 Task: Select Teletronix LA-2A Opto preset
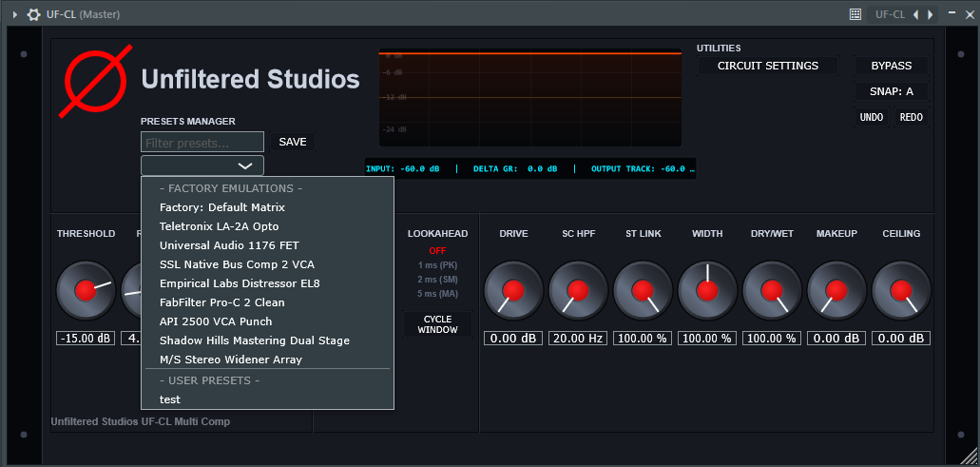point(267,226)
